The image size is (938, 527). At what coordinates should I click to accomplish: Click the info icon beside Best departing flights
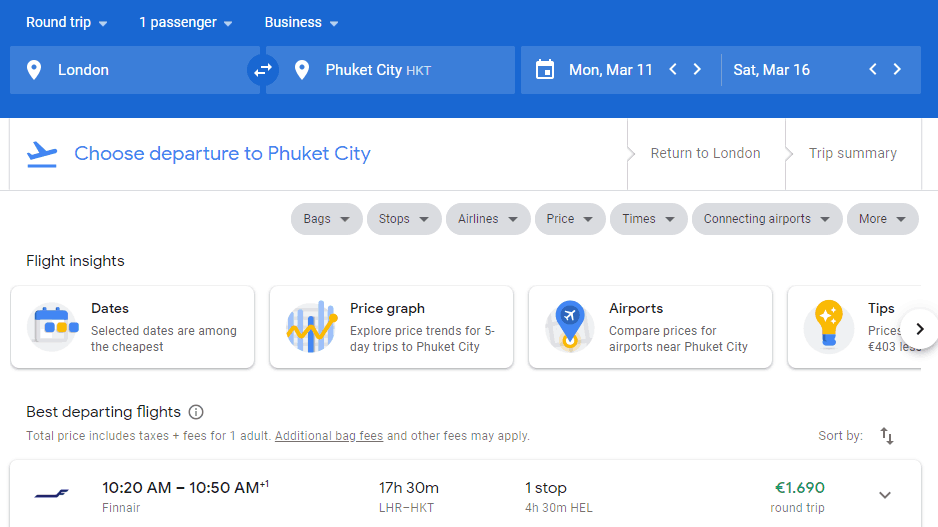pyautogui.click(x=196, y=412)
